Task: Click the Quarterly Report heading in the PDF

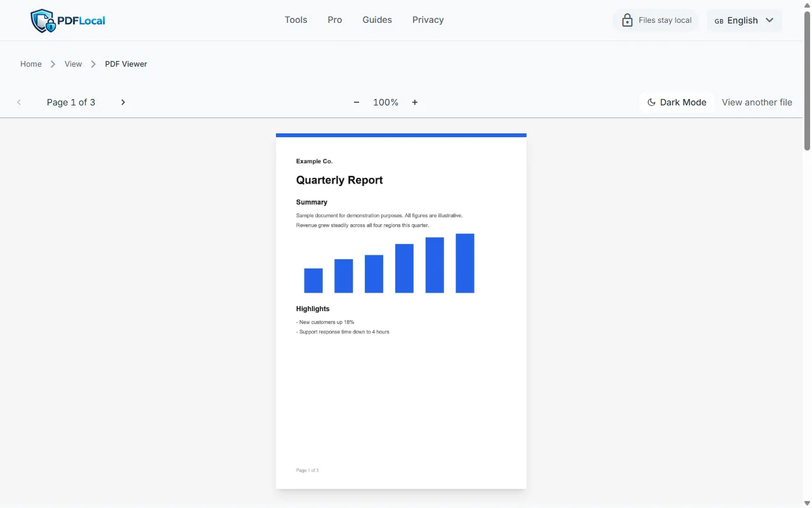Action: (x=339, y=180)
